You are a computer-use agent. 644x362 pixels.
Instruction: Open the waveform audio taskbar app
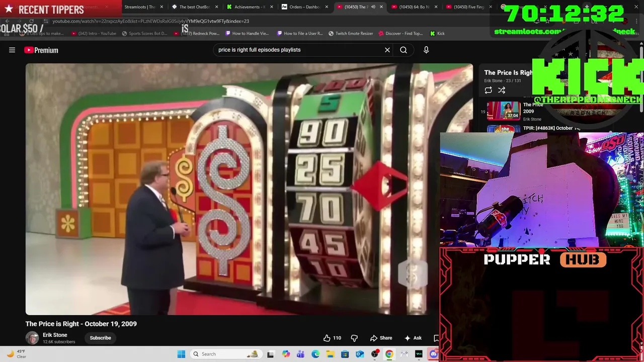[x=419, y=354]
